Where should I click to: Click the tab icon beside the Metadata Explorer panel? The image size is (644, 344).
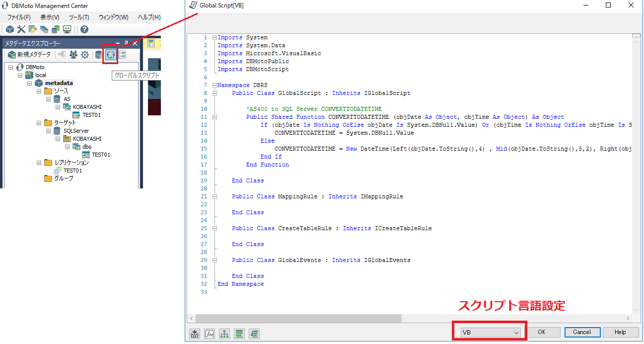151,43
